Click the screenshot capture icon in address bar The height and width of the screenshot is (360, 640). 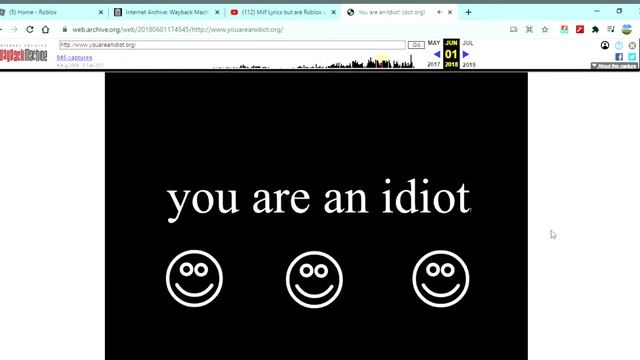pyautogui.click(x=529, y=29)
